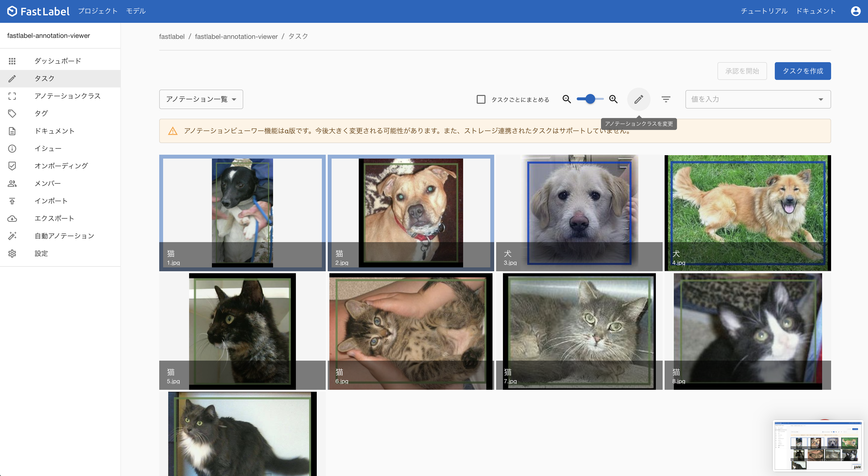Screen dimensions: 868x476
Task: Toggle selection of the 1.jpg annotation
Action: tap(242, 213)
